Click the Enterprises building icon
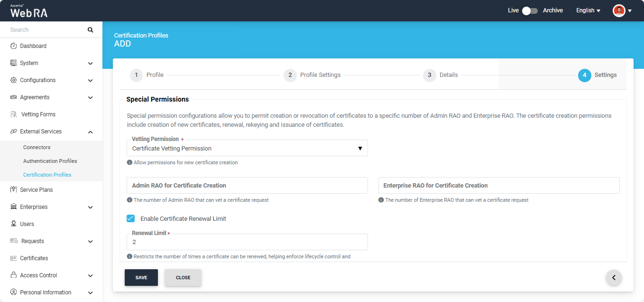This screenshot has height=302, width=644. (14, 207)
